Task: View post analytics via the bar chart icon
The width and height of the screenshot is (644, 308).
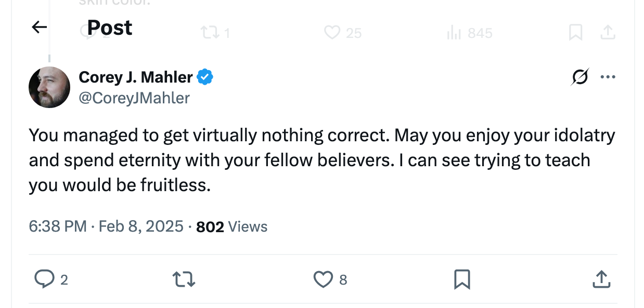Action: 454,33
